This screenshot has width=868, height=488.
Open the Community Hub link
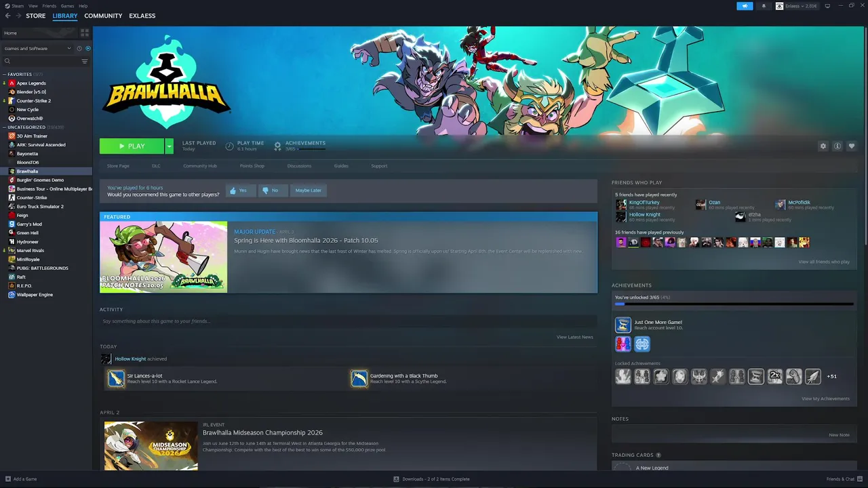coord(200,166)
